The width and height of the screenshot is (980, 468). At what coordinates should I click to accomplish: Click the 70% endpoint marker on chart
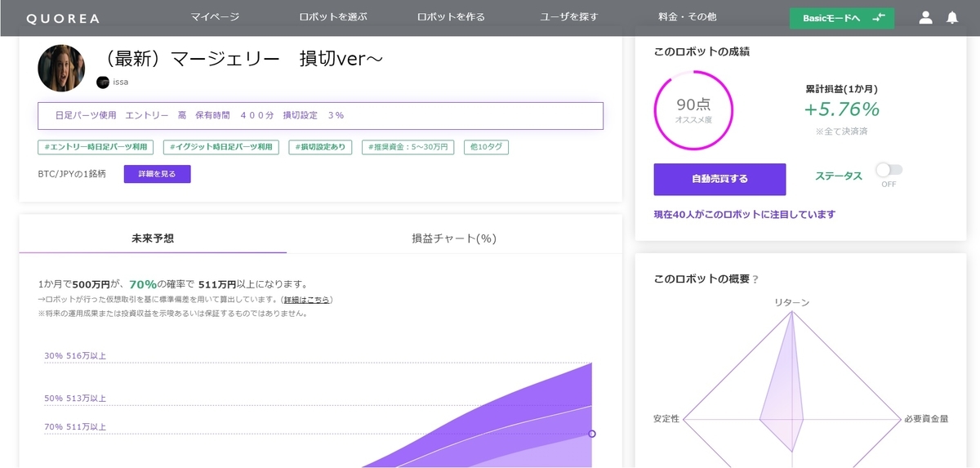pyautogui.click(x=592, y=434)
